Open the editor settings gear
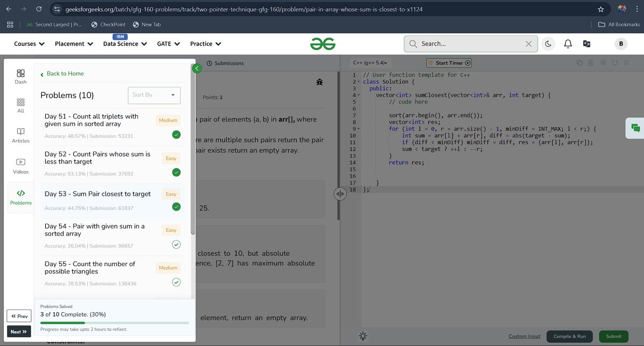This screenshot has height=346, width=644. [x=603, y=63]
